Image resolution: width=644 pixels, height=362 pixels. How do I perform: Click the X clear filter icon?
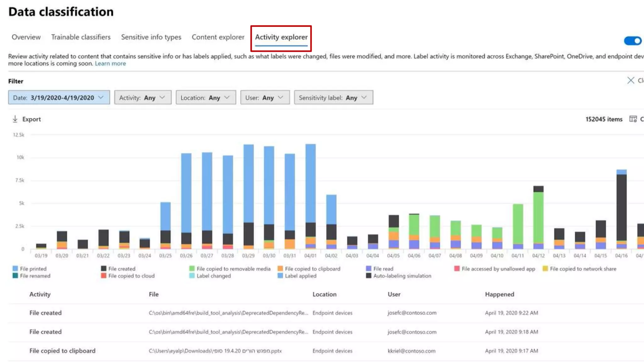pos(630,80)
